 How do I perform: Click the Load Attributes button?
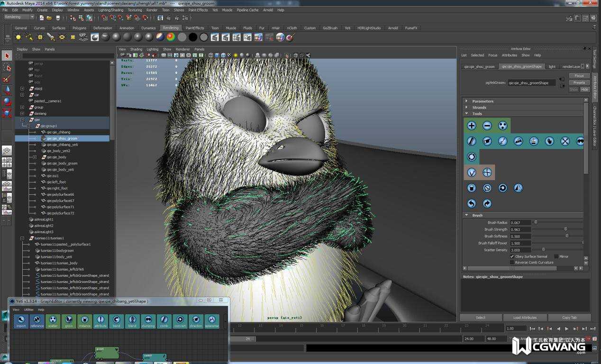(x=525, y=318)
